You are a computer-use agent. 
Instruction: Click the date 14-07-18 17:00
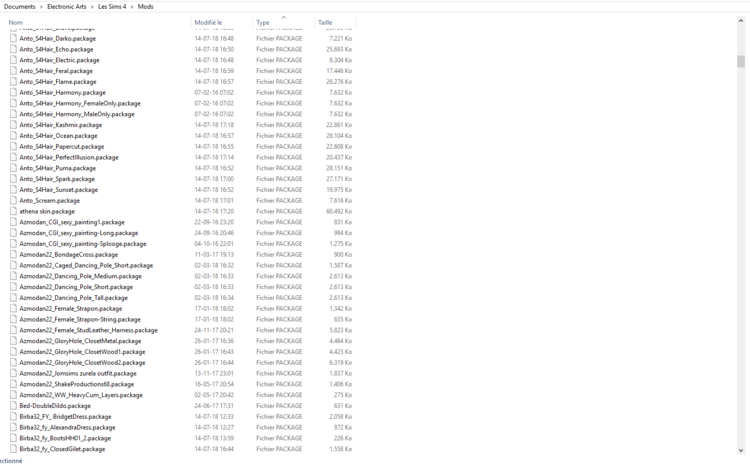tap(214, 179)
